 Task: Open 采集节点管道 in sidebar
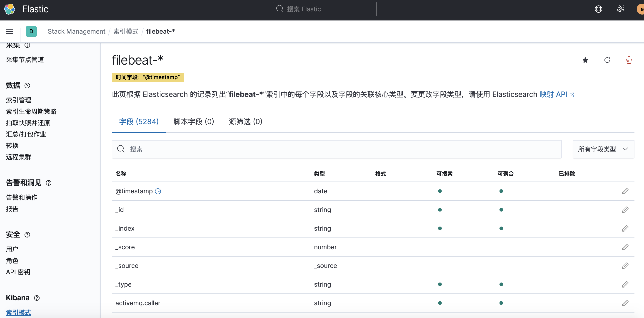25,60
